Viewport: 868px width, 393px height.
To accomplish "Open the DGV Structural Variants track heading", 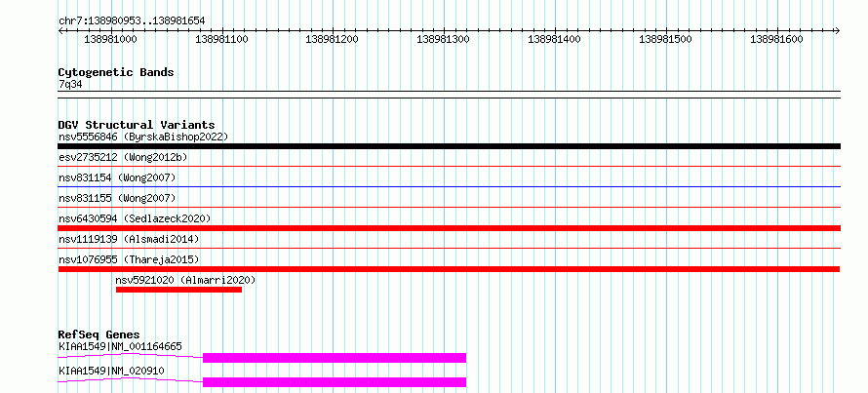I will point(137,125).
